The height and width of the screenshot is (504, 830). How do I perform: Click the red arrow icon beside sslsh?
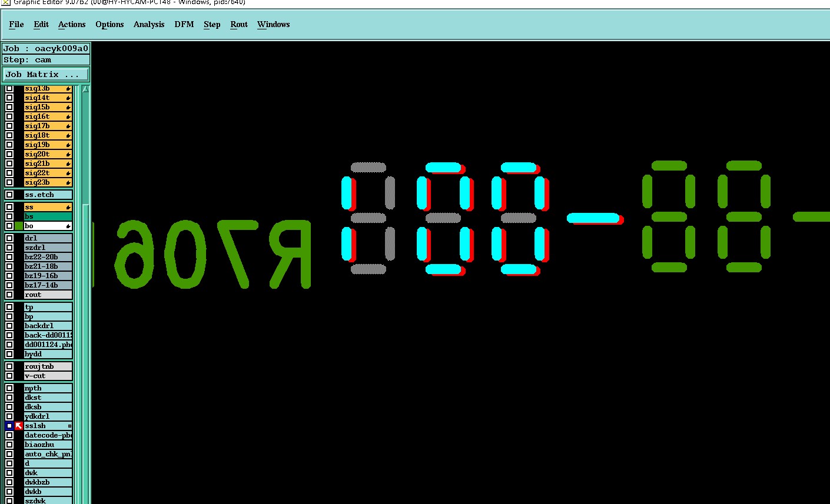click(19, 426)
